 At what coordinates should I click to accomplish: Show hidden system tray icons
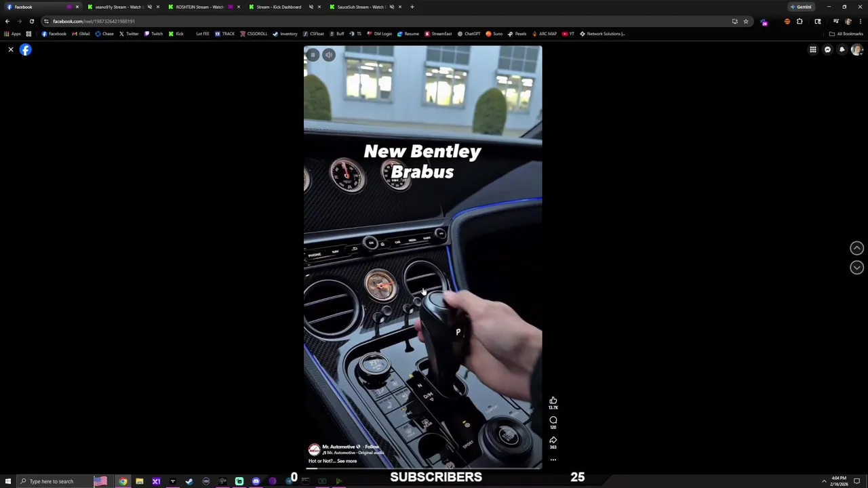(824, 481)
